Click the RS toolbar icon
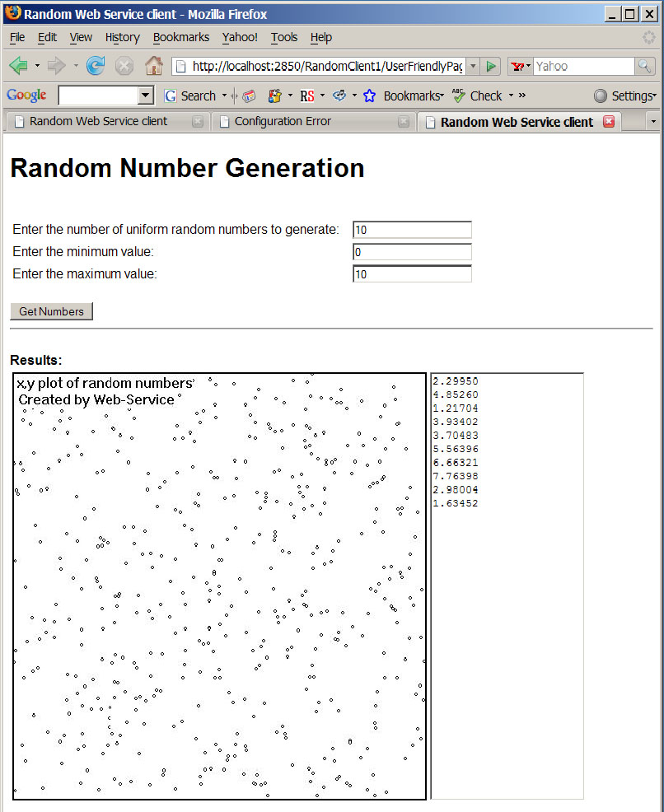 307,96
